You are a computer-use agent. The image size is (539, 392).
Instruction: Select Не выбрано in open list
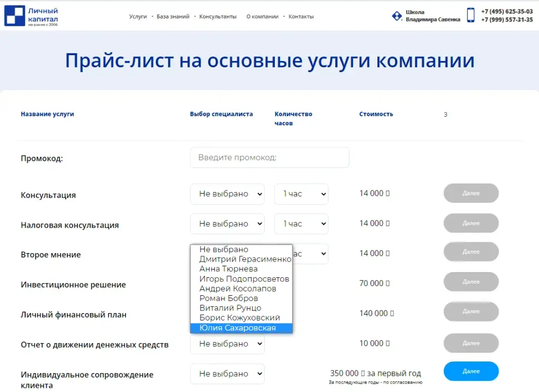tap(241, 249)
